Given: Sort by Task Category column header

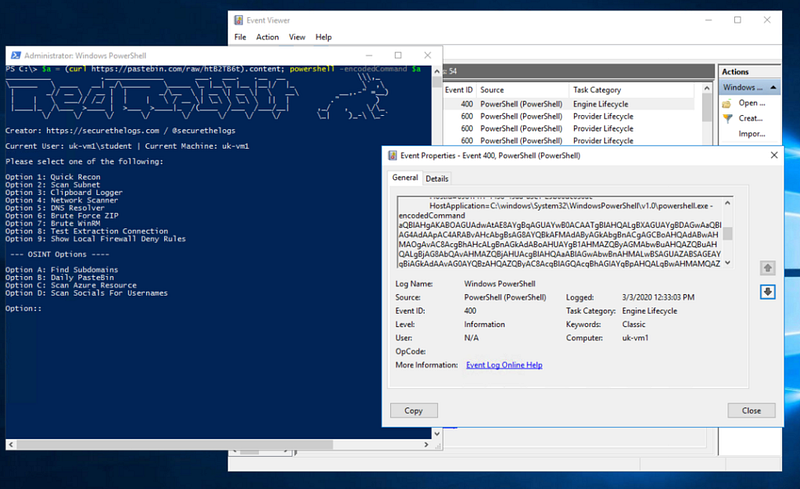Looking at the screenshot, I should tap(632, 90).
